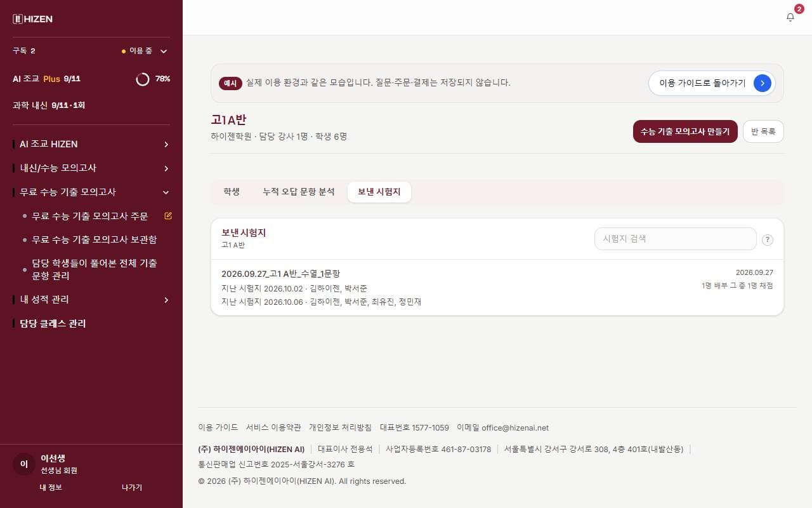Collapse 무료 수능 기출 모의고사 menu
Image resolution: width=812 pixels, height=508 pixels.
[x=91, y=192]
